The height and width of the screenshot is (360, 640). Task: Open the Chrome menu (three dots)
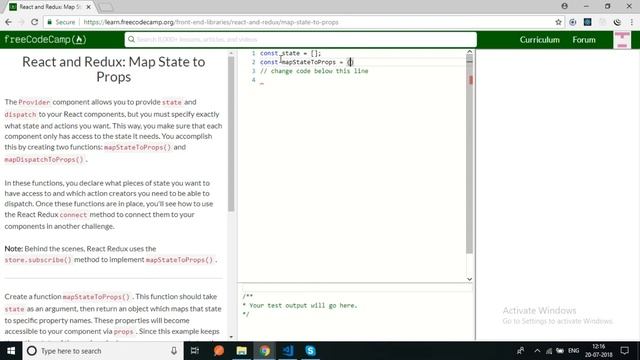(x=632, y=22)
